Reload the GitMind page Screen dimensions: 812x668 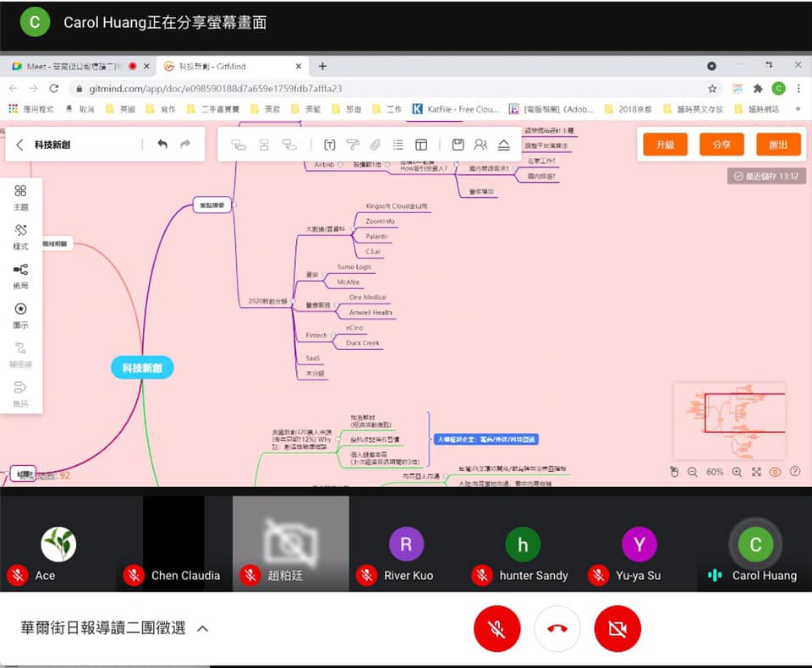pyautogui.click(x=54, y=89)
